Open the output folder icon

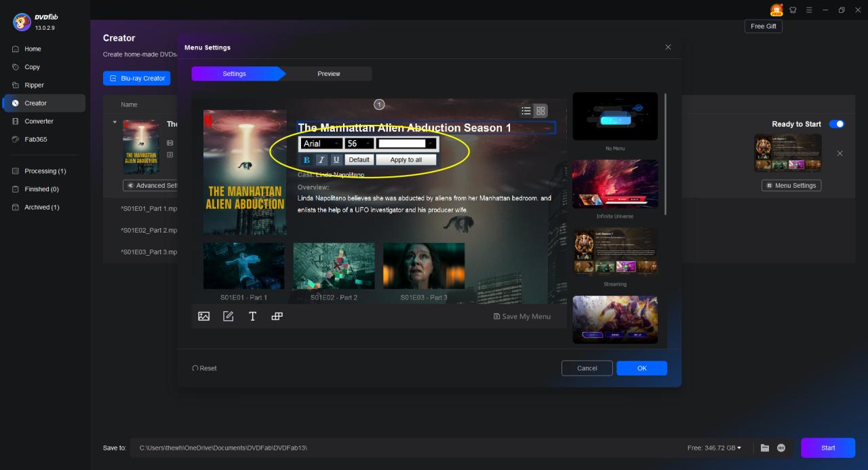click(765, 448)
